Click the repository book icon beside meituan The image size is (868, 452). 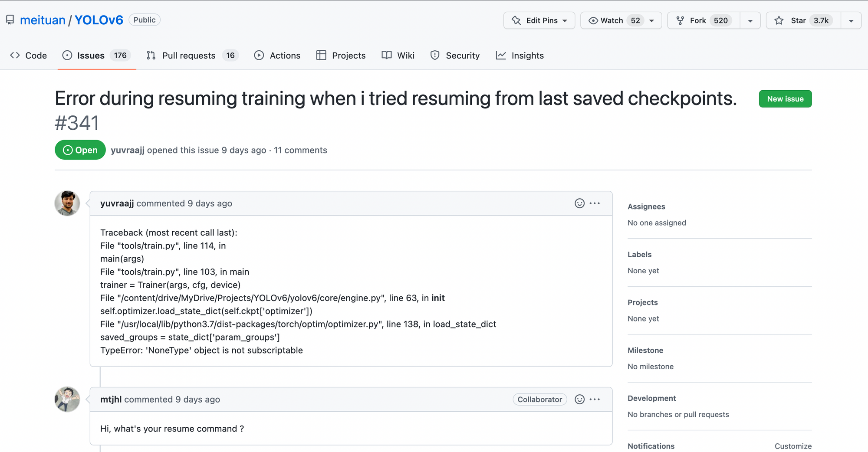click(x=10, y=20)
